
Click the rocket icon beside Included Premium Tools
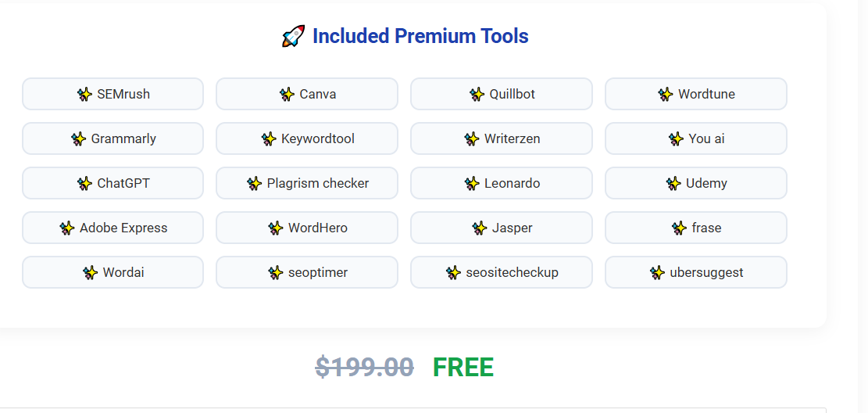[x=293, y=37]
